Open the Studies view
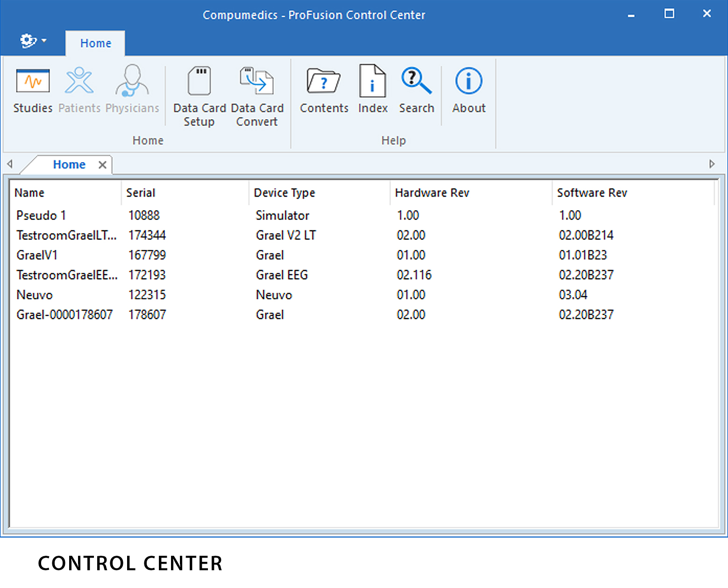The image size is (728, 588). click(32, 90)
